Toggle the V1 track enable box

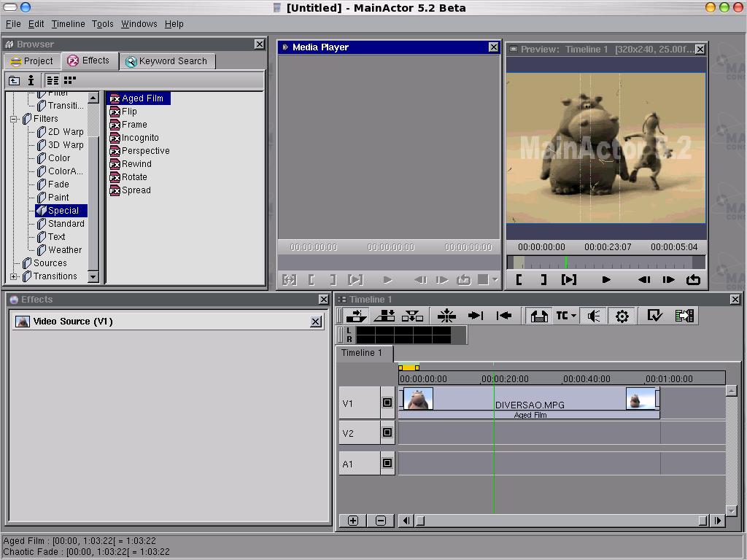click(x=387, y=402)
